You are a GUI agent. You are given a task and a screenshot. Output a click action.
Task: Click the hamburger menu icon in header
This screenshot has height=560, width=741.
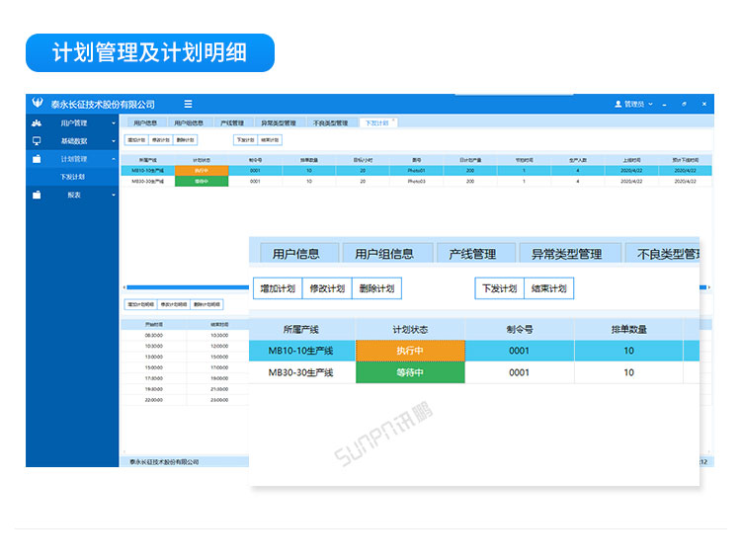(x=188, y=104)
